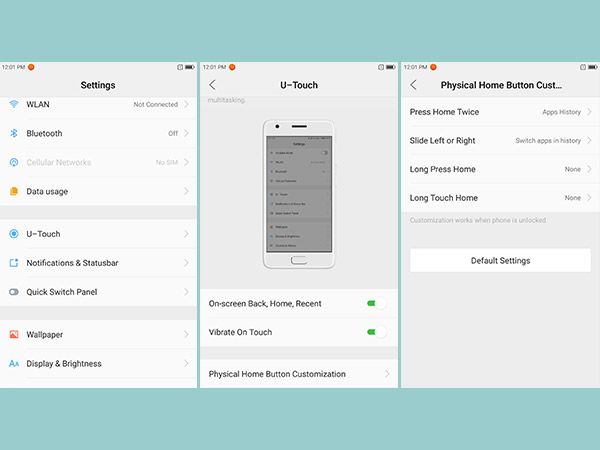
Task: Tap the U-Touch settings icon
Action: 14,234
